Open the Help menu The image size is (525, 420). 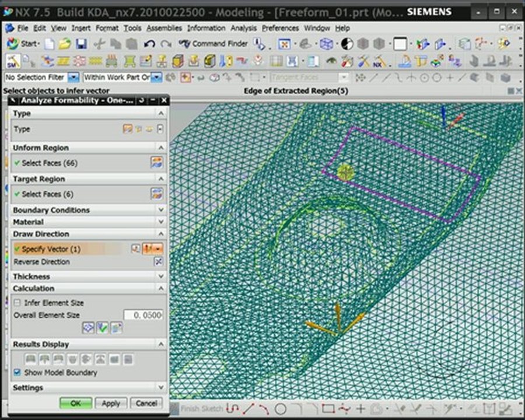pyautogui.click(x=342, y=28)
